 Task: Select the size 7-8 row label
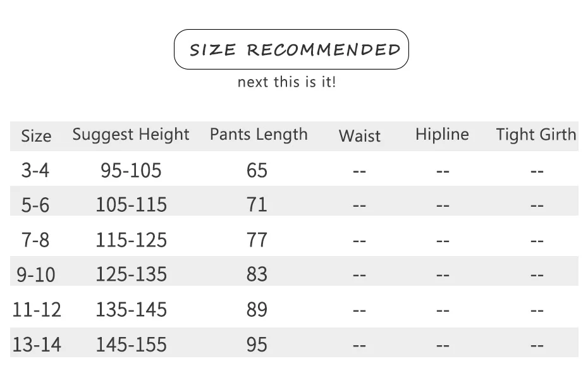coord(35,240)
